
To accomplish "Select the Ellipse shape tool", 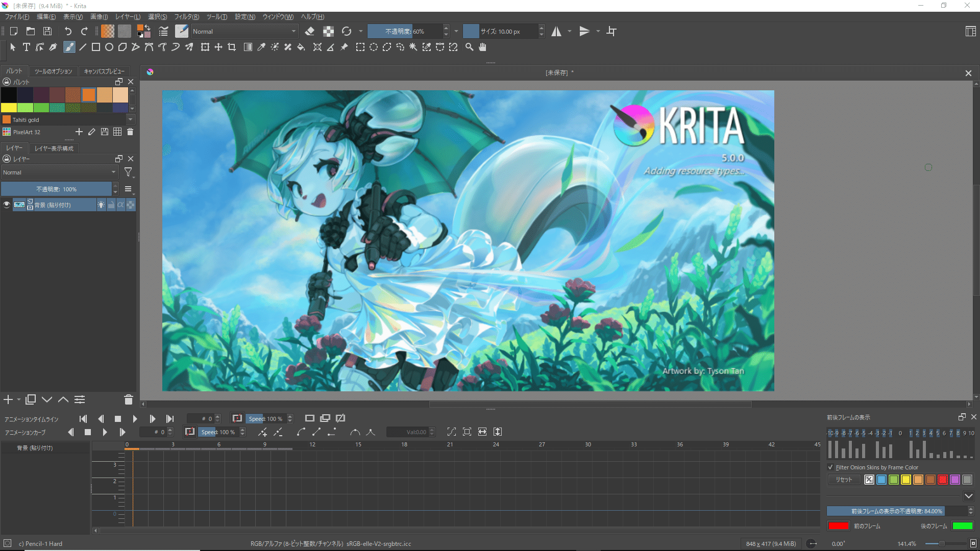I will tap(109, 47).
